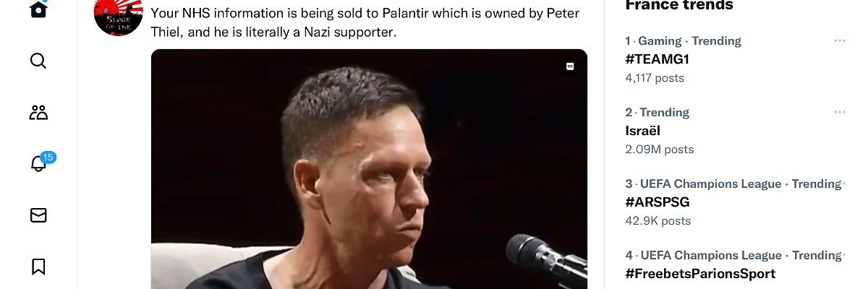Screen dimensions: 868x289
Task: Open the #FreebetsParionsSport hashtag
Action: click(700, 274)
